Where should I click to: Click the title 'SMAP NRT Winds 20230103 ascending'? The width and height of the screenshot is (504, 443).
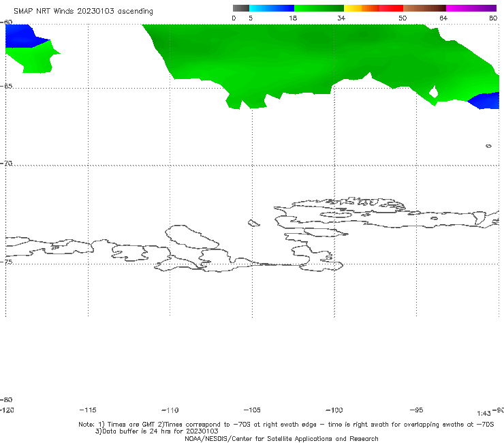click(83, 11)
